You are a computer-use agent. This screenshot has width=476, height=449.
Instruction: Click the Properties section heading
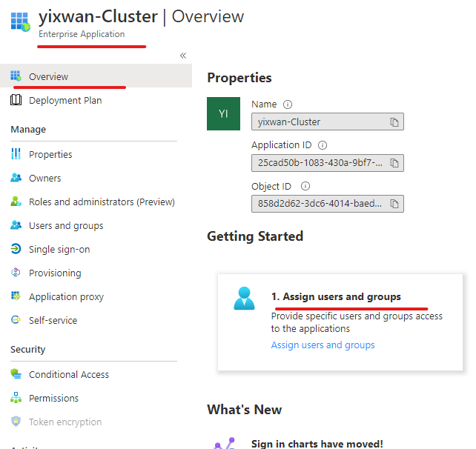click(239, 78)
